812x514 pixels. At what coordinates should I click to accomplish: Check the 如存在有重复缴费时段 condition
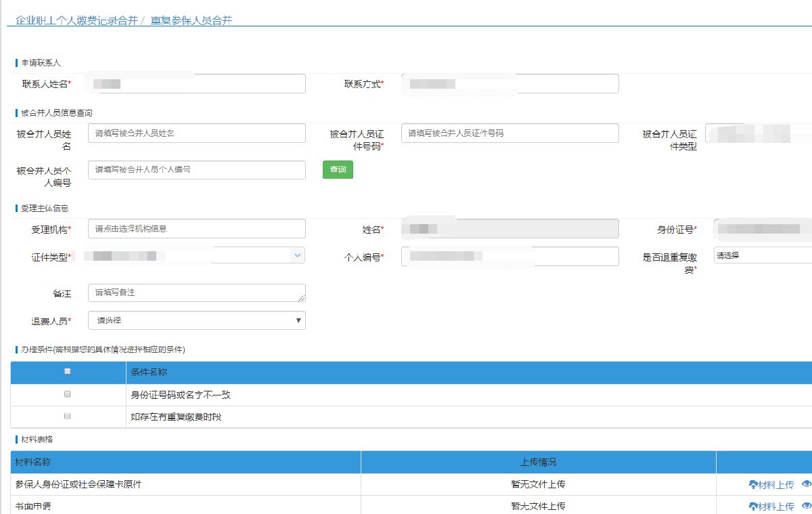68,416
